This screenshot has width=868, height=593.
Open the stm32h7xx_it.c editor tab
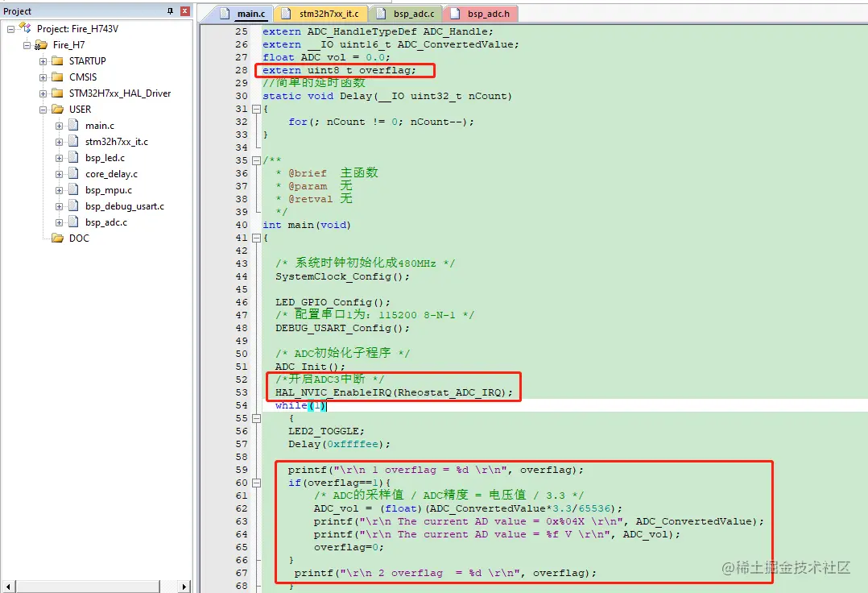(320, 14)
